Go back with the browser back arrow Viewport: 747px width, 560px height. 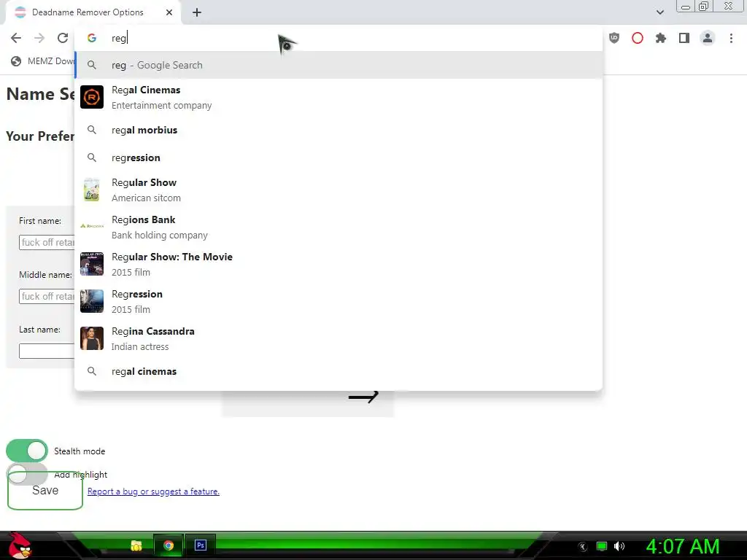point(16,38)
